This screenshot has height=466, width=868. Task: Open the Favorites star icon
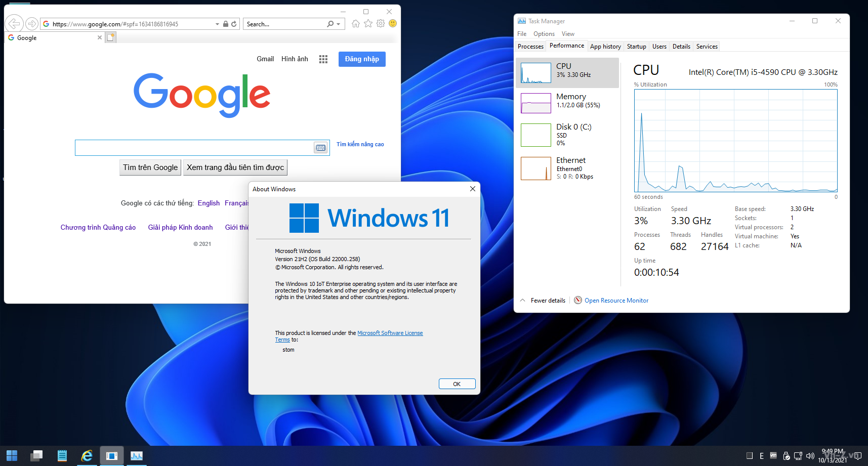[x=368, y=24]
